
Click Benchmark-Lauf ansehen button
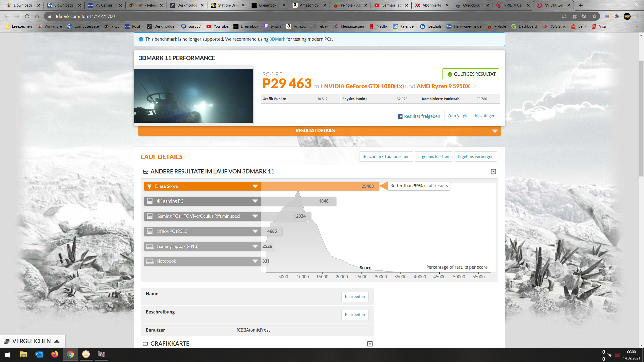(x=386, y=157)
